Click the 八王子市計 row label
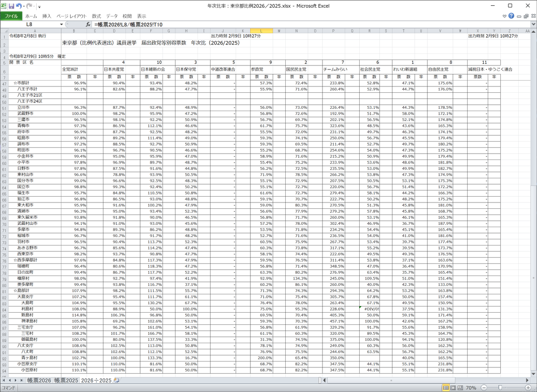 (27, 89)
